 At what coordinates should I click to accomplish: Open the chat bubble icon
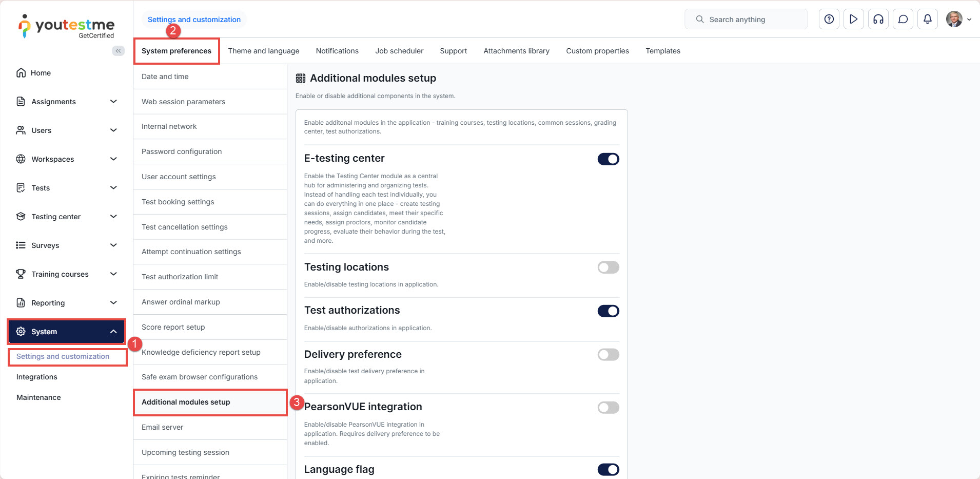(x=903, y=20)
